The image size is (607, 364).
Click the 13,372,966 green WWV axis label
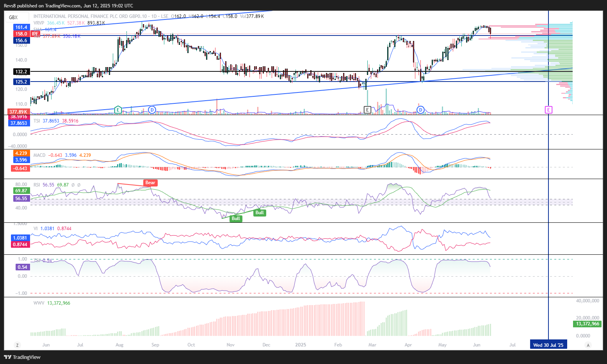(x=588, y=324)
